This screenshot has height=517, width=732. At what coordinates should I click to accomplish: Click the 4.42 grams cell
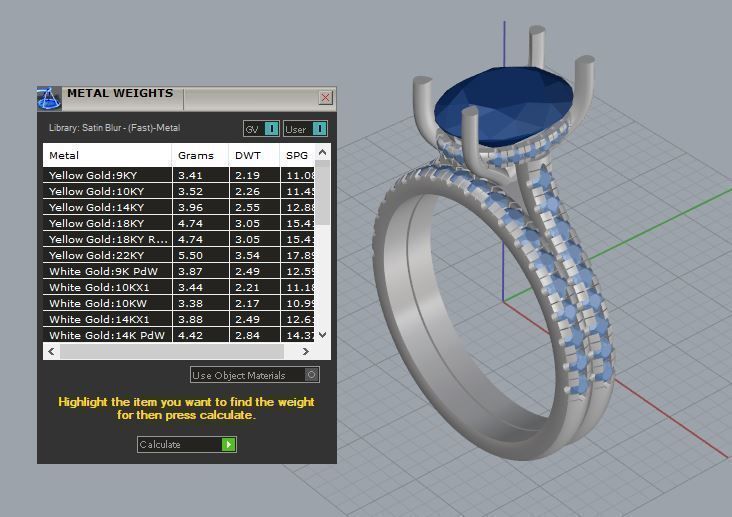(x=201, y=335)
